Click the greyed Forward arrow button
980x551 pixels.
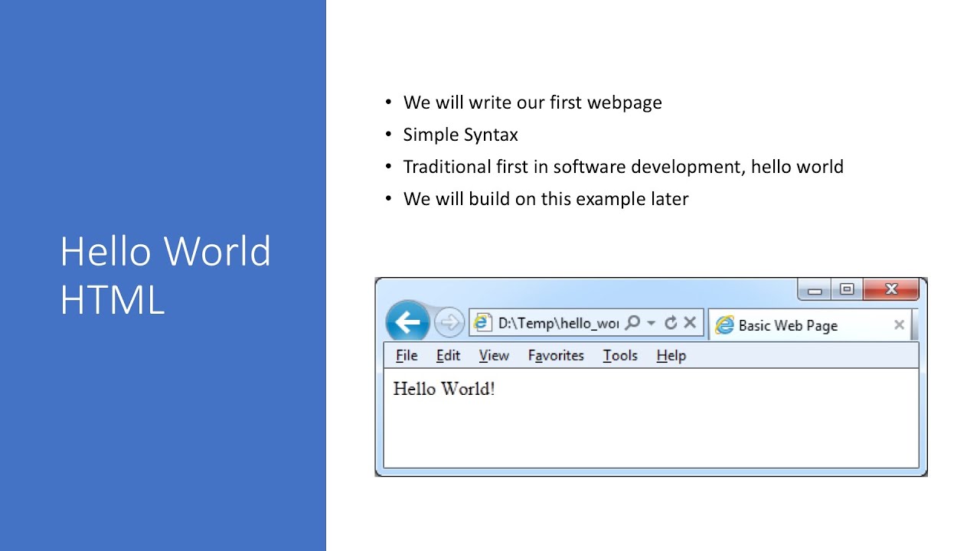pos(449,322)
